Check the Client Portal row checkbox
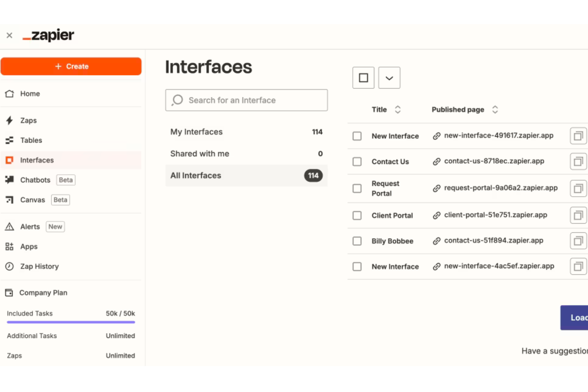 coord(357,216)
